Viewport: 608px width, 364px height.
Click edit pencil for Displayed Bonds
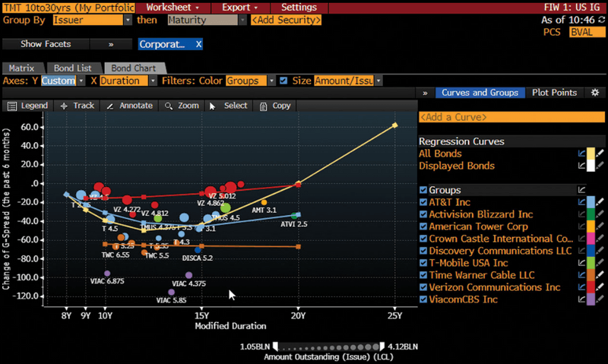coord(600,166)
